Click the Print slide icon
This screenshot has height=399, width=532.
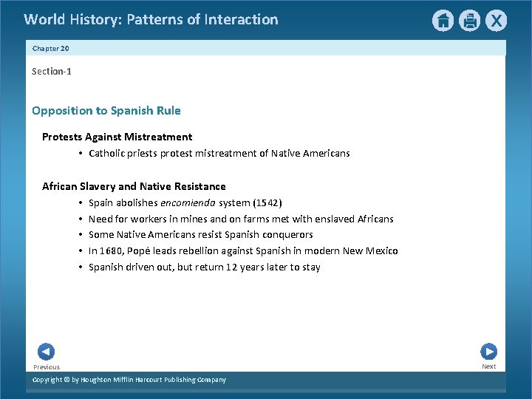pyautogui.click(x=470, y=21)
